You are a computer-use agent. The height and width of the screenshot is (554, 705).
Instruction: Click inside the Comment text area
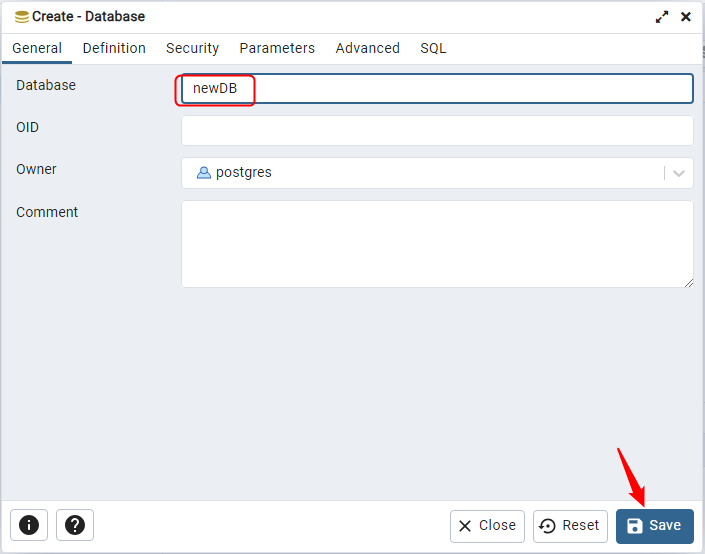[x=437, y=244]
